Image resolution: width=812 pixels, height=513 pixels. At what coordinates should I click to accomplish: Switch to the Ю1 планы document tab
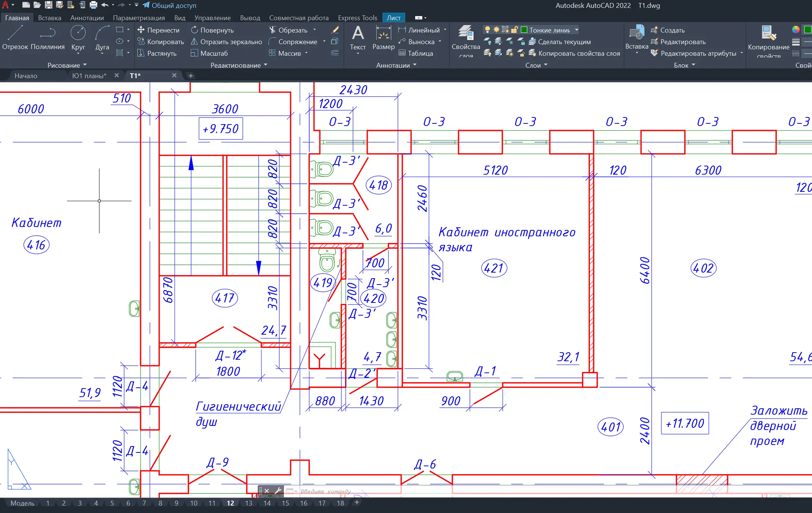(x=89, y=76)
